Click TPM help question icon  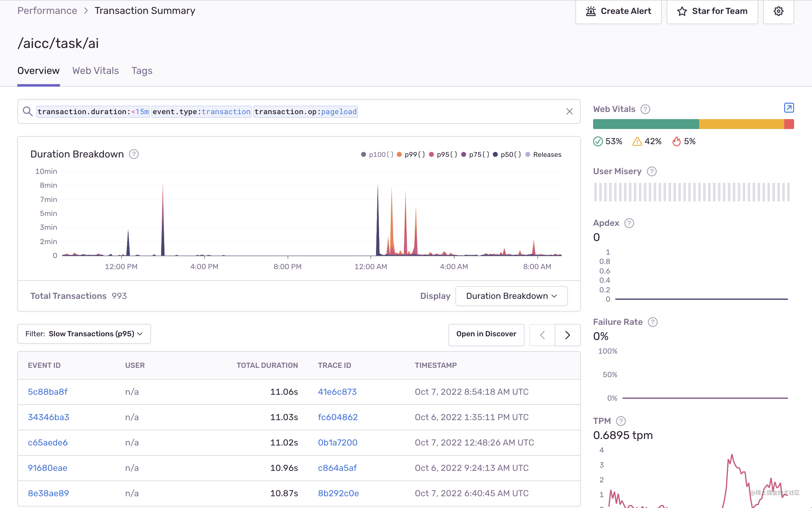pyautogui.click(x=621, y=421)
